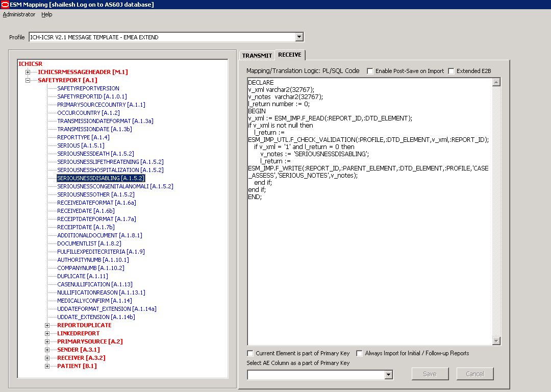Select COMPANYNUMB [A.1.10.2]
Viewport: 551px width, 392px height.
point(91,268)
